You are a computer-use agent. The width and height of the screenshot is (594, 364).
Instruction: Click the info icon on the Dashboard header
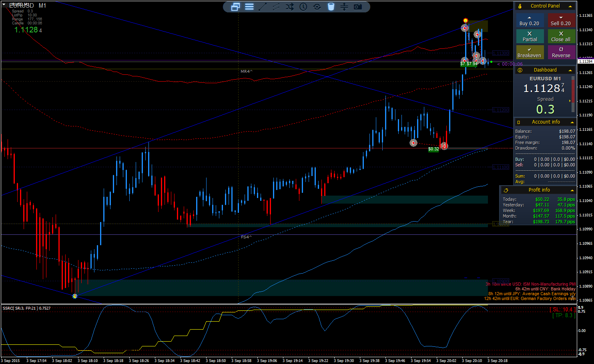520,70
